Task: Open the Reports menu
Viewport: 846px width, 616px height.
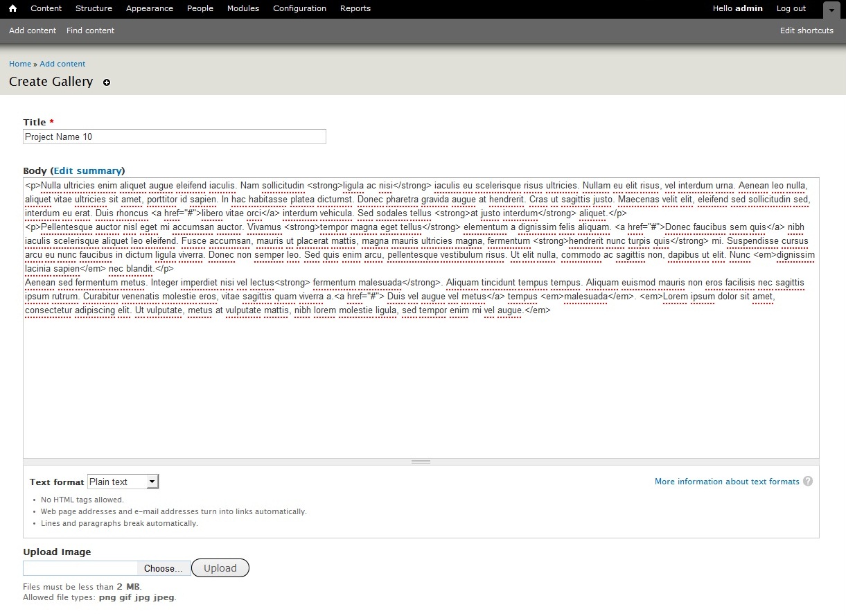Action: 355,8
